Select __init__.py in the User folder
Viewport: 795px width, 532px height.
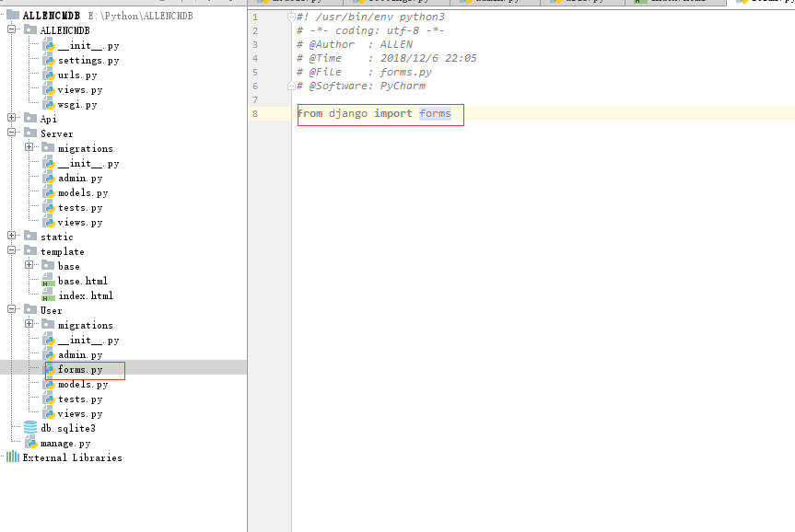pos(88,340)
